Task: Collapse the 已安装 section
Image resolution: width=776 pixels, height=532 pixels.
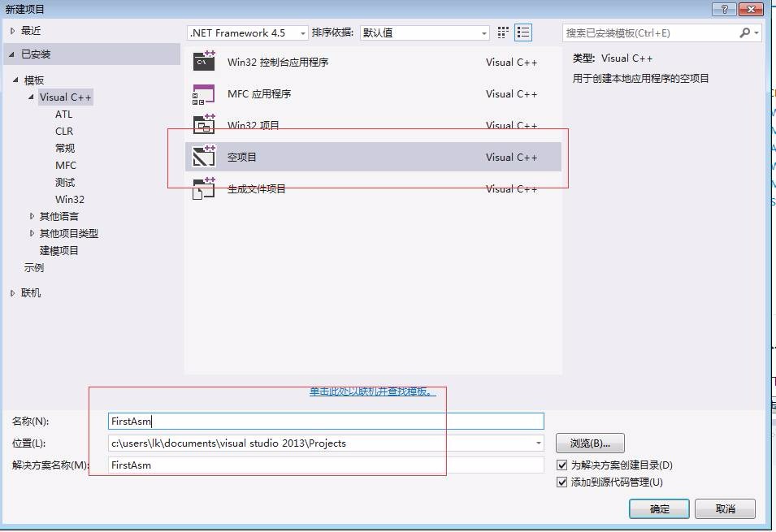Action: [x=12, y=54]
